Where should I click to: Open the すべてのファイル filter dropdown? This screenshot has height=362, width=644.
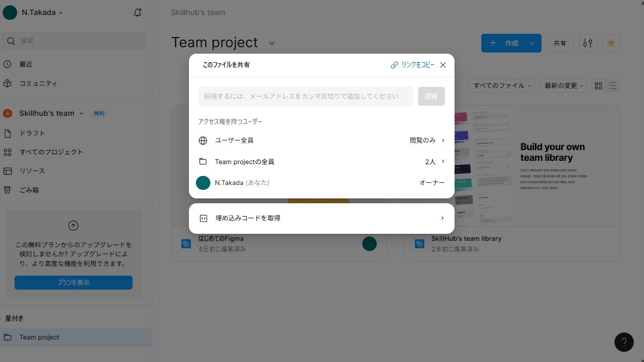tap(502, 86)
